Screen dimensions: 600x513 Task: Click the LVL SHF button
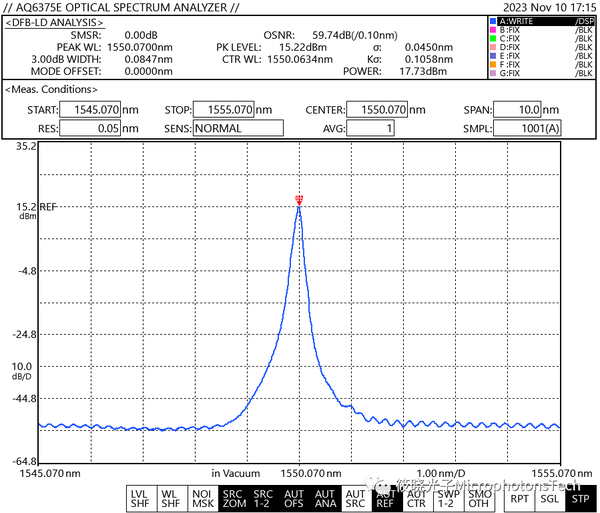coord(141,498)
